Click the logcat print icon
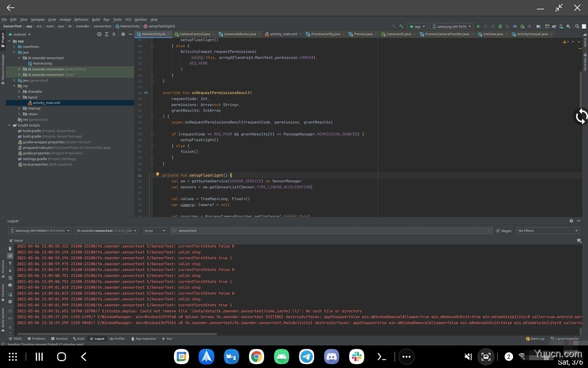Image resolution: width=588 pixels, height=368 pixels. click(x=10, y=285)
